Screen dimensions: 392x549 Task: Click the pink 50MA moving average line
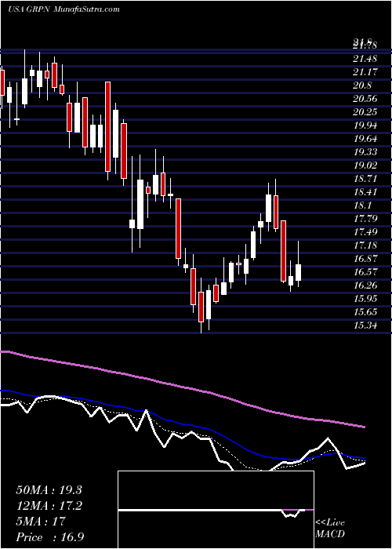182,387
